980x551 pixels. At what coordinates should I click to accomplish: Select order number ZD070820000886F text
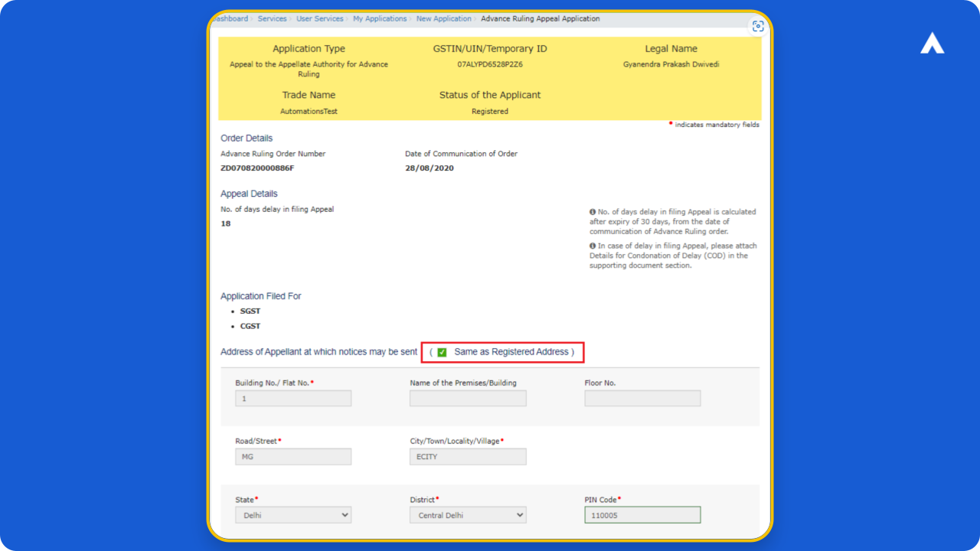point(257,168)
